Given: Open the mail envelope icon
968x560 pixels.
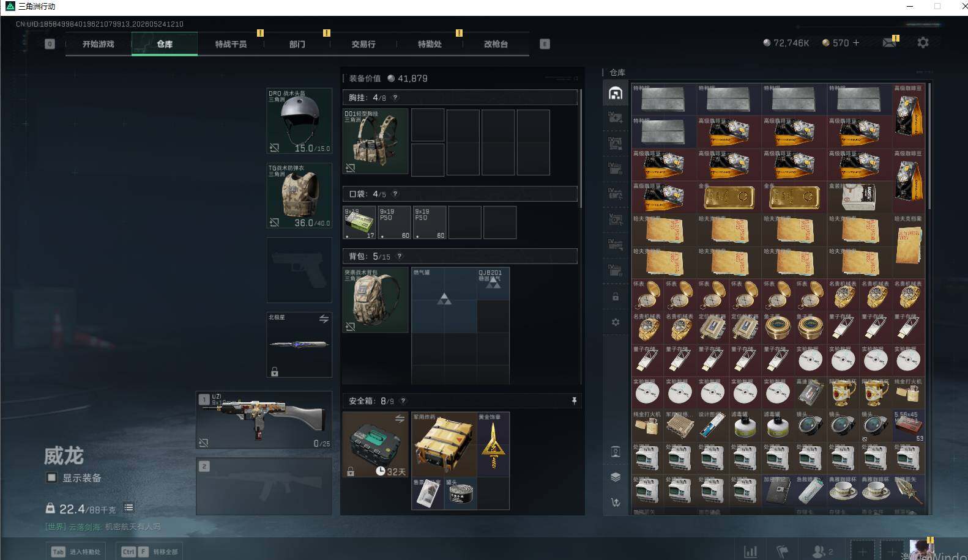Looking at the screenshot, I should (x=889, y=43).
